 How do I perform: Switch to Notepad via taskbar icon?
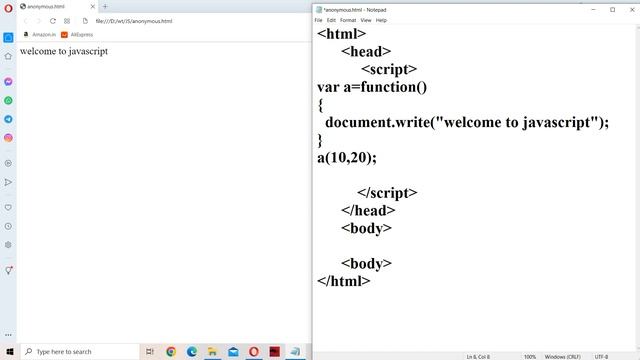pyautogui.click(x=296, y=351)
